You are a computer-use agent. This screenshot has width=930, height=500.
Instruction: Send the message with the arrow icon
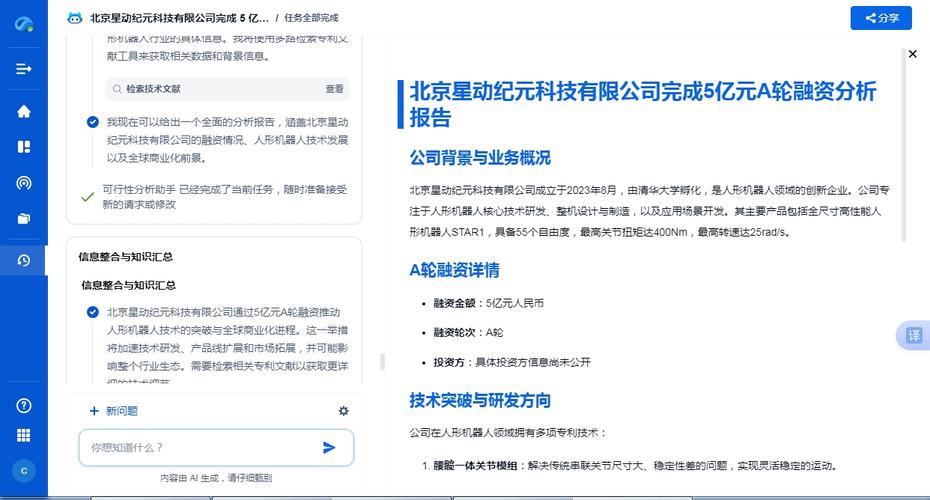pyautogui.click(x=329, y=448)
